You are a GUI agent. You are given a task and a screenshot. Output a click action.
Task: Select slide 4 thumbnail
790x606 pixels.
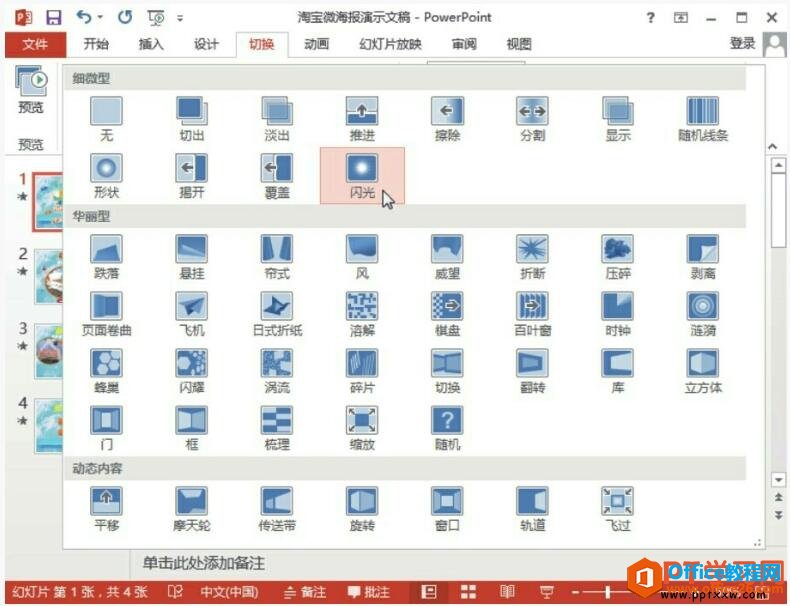49,426
